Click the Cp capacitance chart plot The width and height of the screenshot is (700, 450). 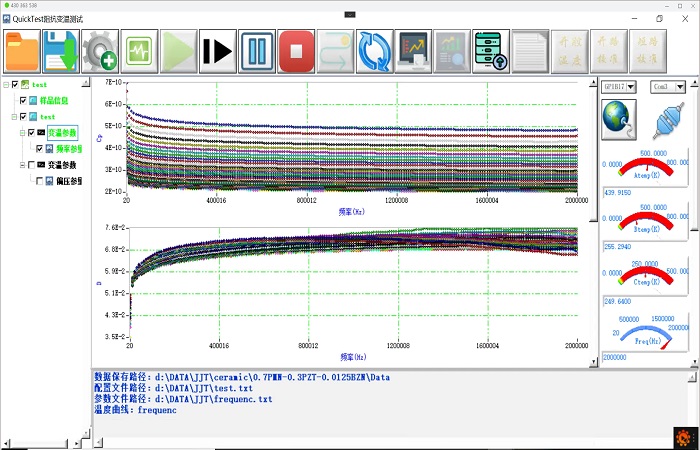(352, 137)
